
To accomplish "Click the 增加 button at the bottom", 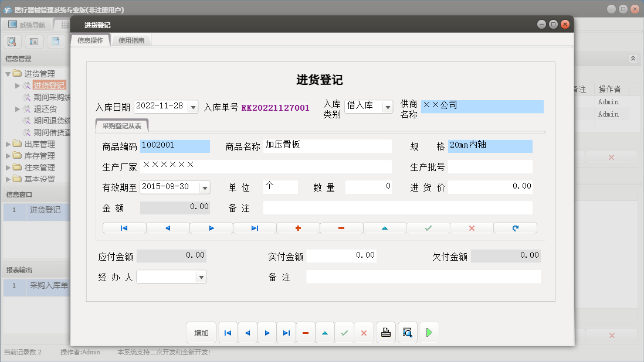I will point(201,332).
